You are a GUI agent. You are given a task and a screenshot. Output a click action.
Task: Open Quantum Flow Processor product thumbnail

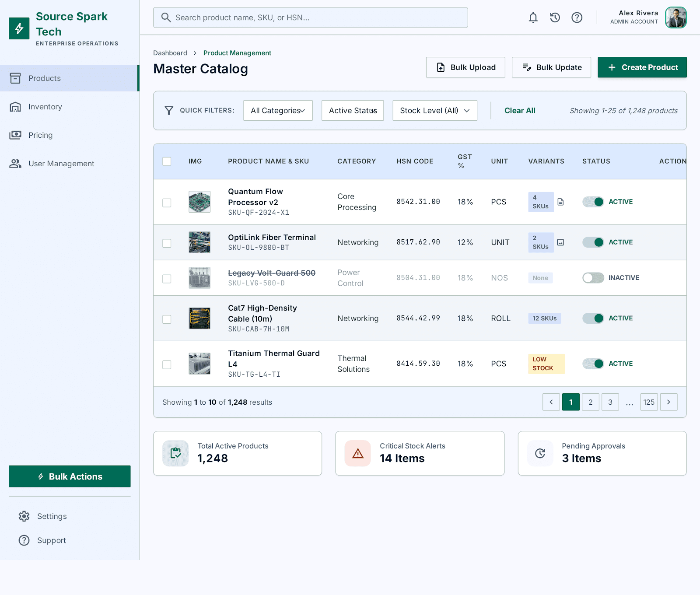pos(199,202)
